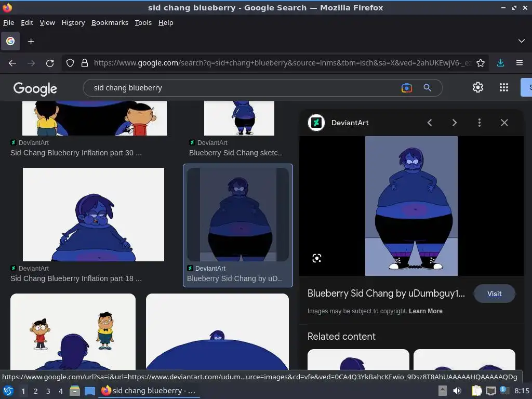
Task: Submit search with magnifying glass icon
Action: tap(428, 88)
